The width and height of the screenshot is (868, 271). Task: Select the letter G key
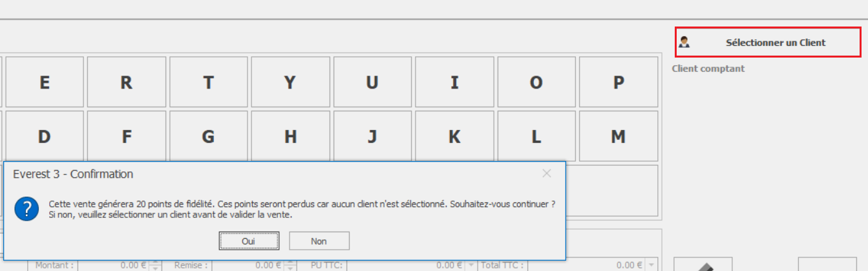point(208,136)
